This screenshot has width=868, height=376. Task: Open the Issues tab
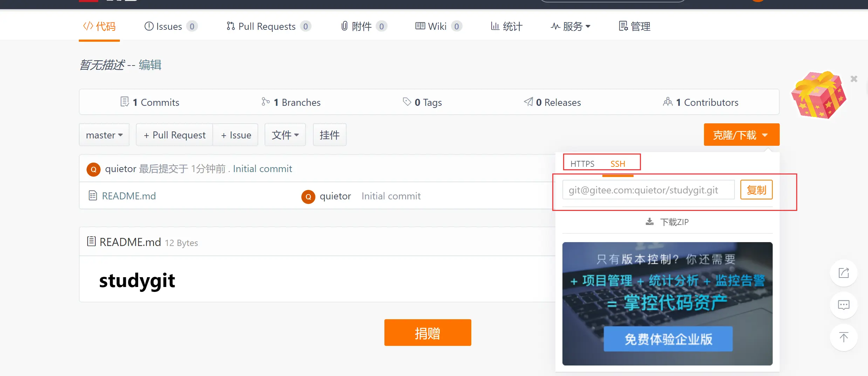[171, 26]
